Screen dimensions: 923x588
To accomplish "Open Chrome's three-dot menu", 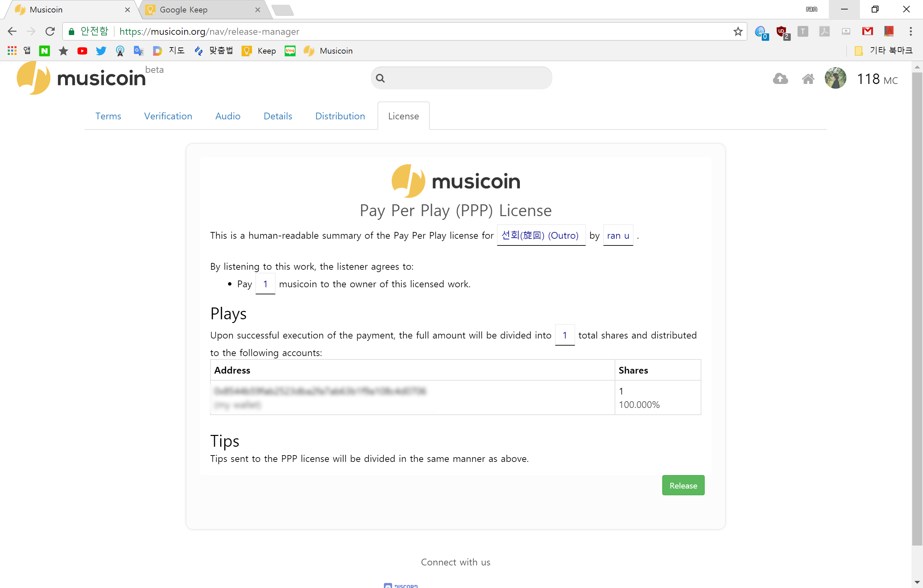I will [911, 31].
